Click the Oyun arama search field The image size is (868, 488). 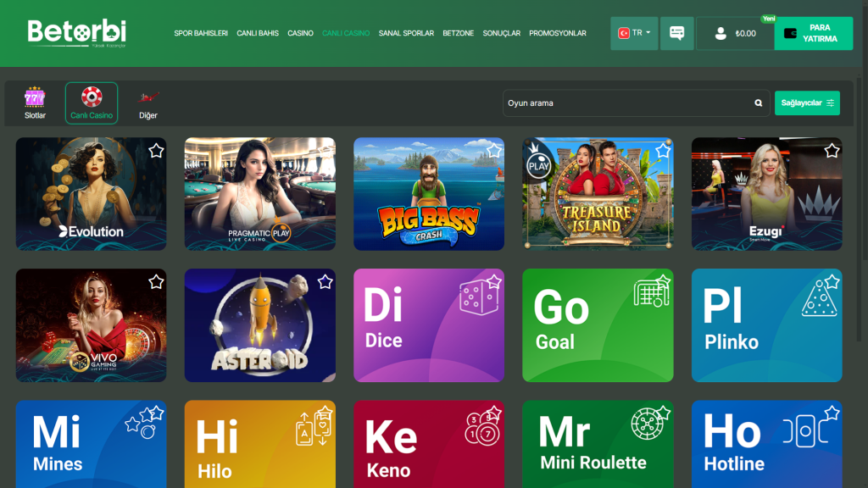627,103
